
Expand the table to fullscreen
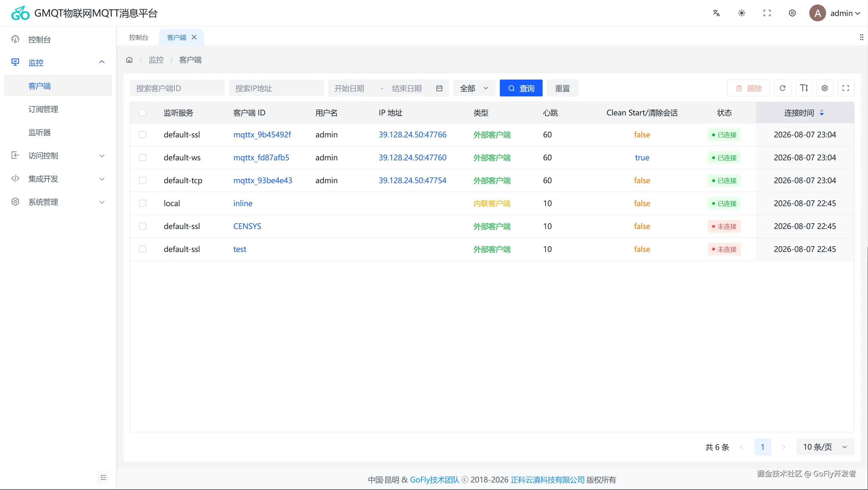pyautogui.click(x=846, y=88)
